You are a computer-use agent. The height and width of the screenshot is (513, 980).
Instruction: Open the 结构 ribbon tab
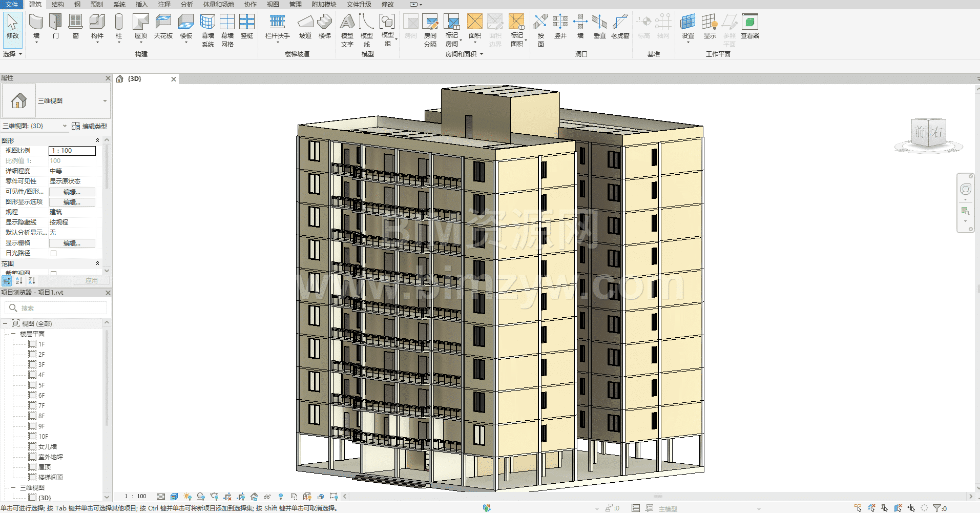click(57, 5)
